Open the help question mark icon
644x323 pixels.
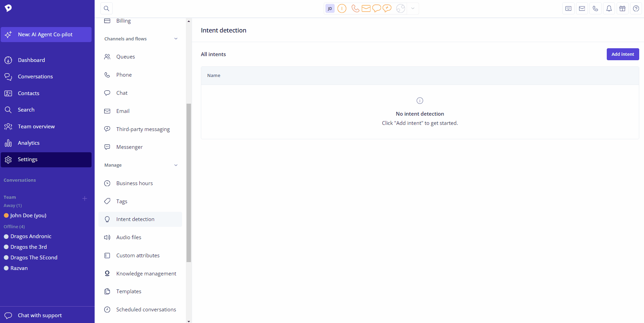(636, 9)
